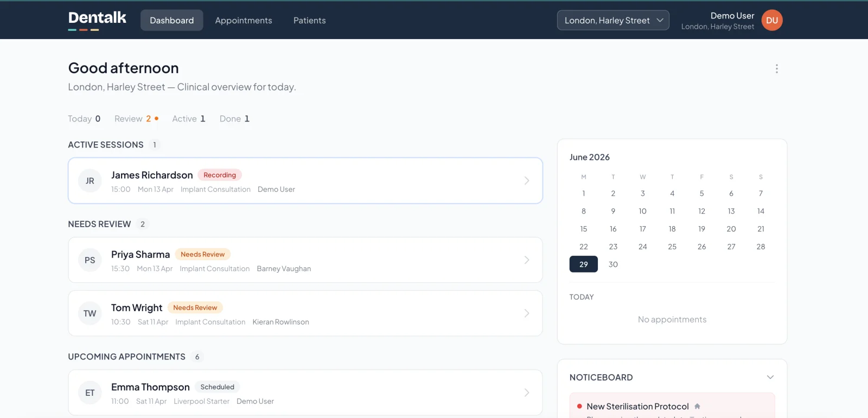Image resolution: width=868 pixels, height=418 pixels.
Task: Open Priya Sharma row chevron arrow
Action: pyautogui.click(x=526, y=260)
